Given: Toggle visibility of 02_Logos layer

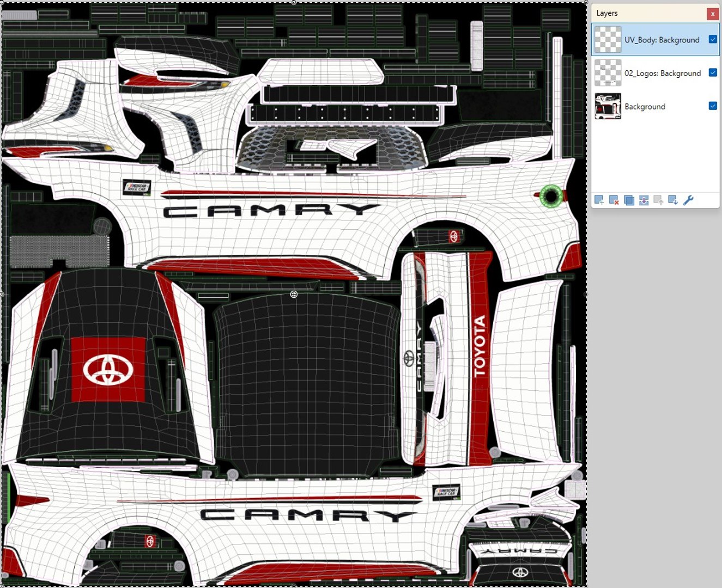Looking at the screenshot, I should click(713, 72).
